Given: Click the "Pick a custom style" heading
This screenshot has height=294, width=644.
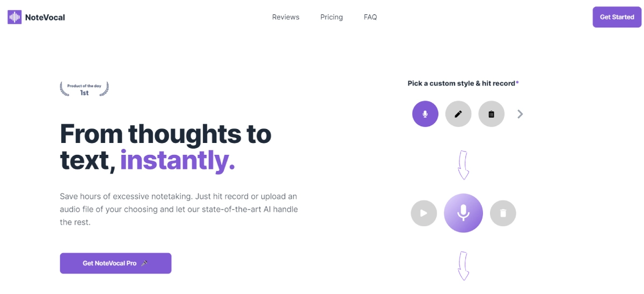Looking at the screenshot, I should 463,83.
